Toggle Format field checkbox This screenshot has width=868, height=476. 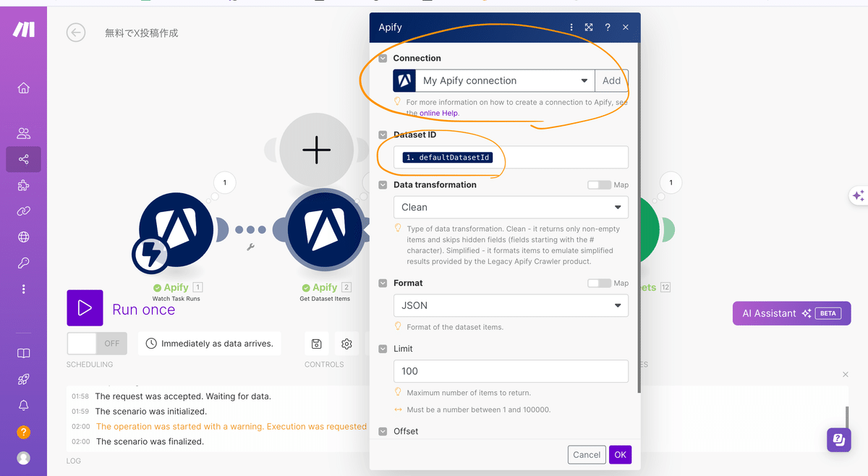pos(383,284)
